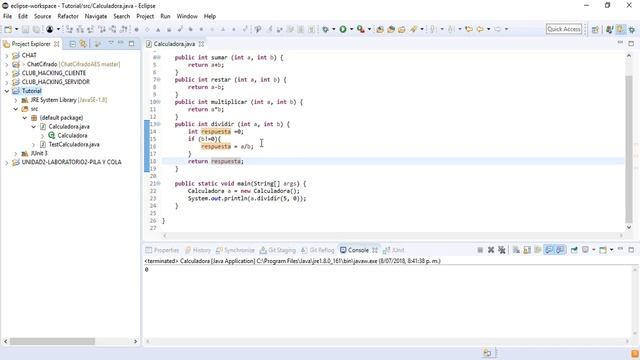Screen dimensions: 640x360
Task: Switch to the Debug perspective gear icon
Action: click(x=632, y=29)
